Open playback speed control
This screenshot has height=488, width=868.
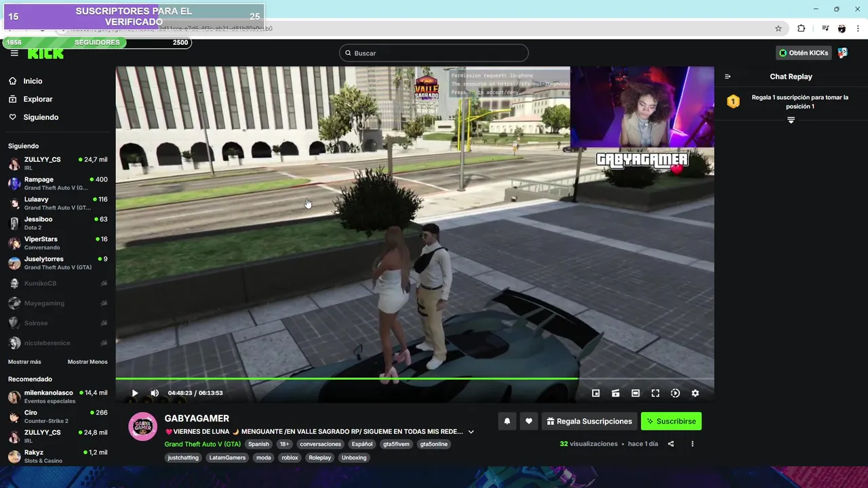[675, 393]
